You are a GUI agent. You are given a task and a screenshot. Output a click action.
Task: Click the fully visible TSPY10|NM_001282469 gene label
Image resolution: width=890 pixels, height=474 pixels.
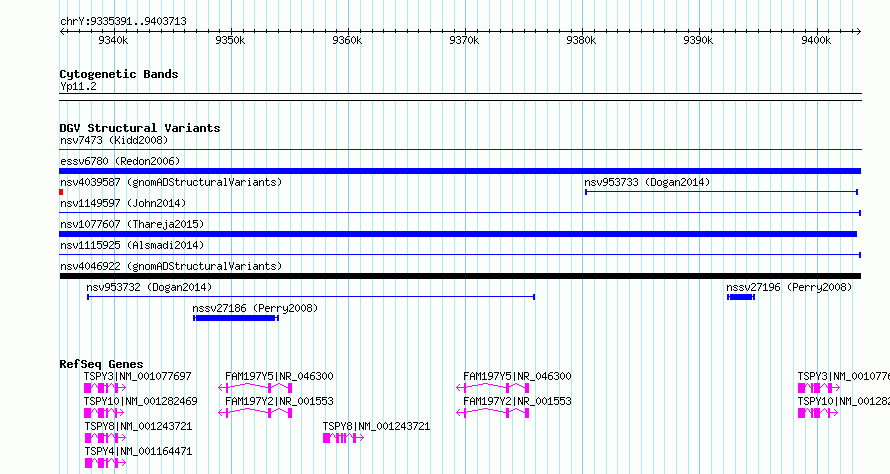tap(140, 401)
